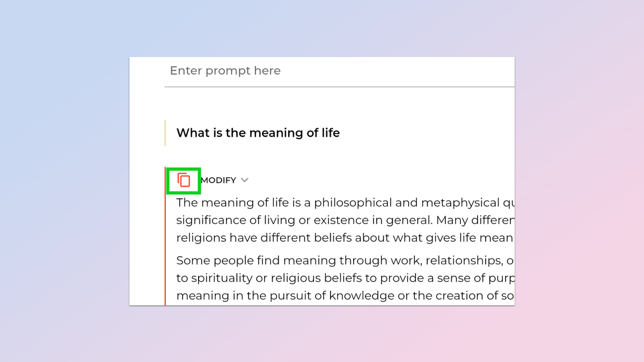Click the line starting "to spirituality or religious"
This screenshot has height=362, width=644.
click(x=343, y=278)
